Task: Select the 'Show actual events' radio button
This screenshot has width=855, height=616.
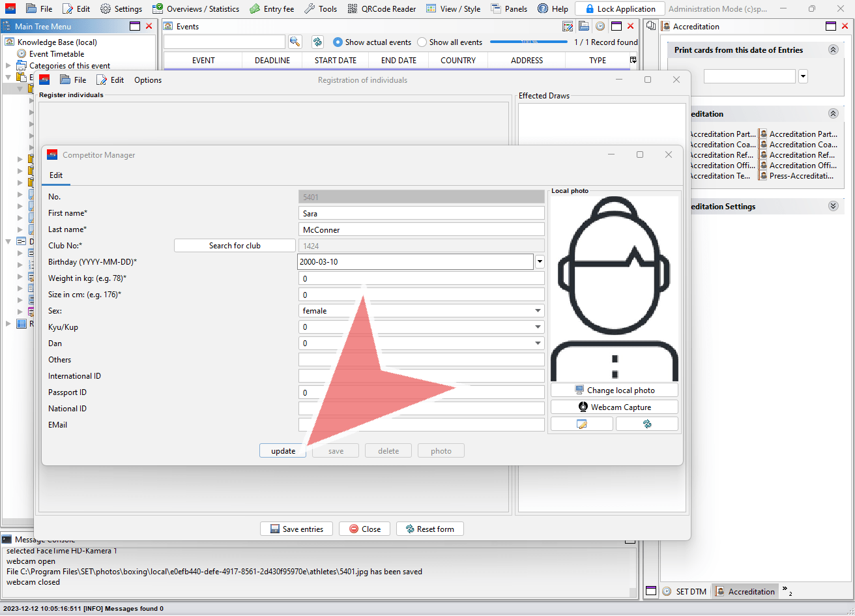Action: [x=338, y=42]
